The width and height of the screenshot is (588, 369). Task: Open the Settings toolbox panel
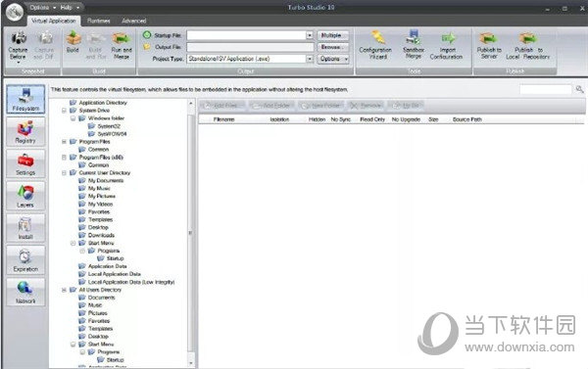click(25, 164)
